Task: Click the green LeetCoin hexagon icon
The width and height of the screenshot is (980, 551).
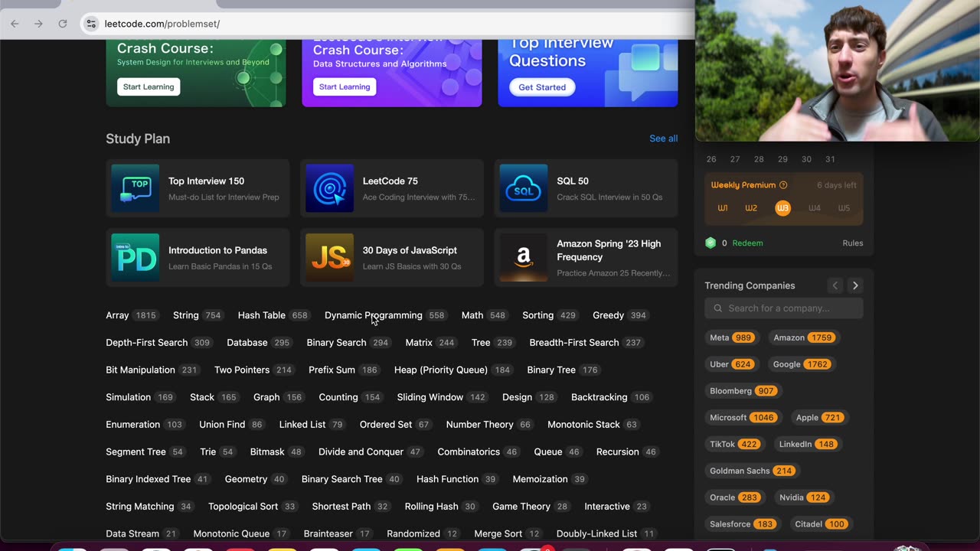Action: [x=710, y=243]
